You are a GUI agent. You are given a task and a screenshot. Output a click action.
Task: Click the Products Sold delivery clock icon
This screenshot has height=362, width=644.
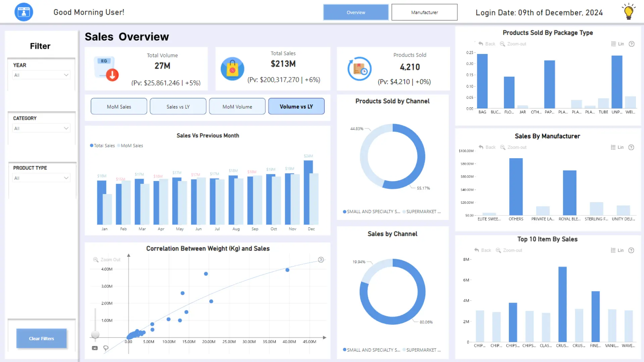click(x=360, y=69)
